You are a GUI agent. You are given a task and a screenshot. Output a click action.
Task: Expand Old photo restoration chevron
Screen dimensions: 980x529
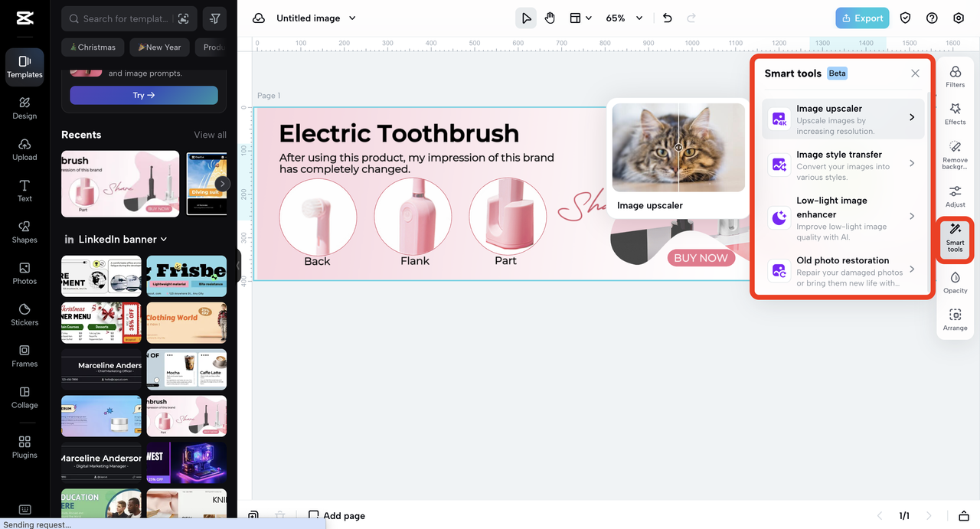point(912,269)
